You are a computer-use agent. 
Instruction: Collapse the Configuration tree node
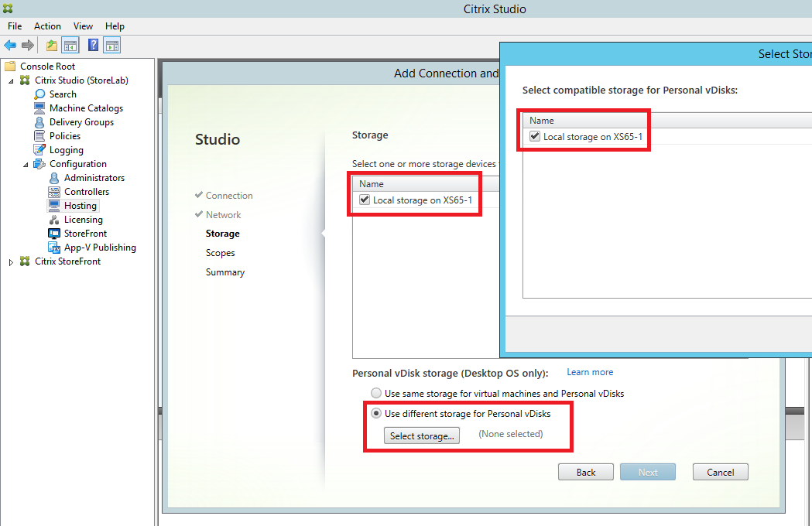click(26, 164)
